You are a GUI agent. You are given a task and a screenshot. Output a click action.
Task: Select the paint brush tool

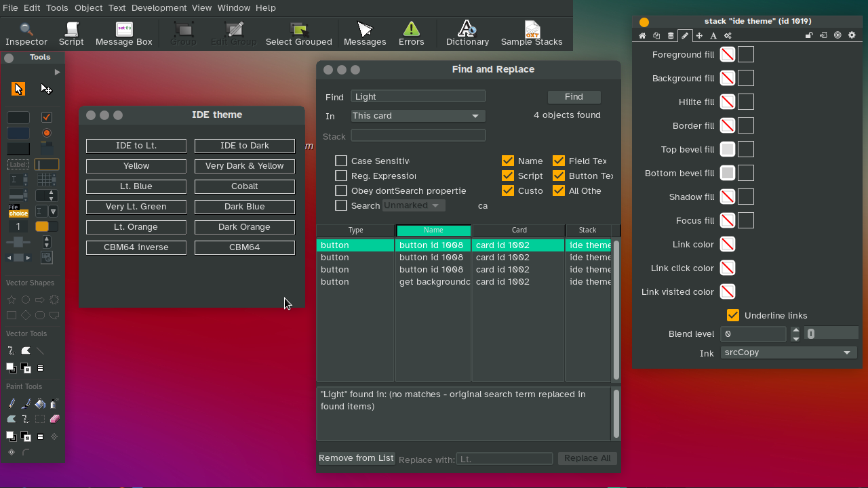pos(26,403)
